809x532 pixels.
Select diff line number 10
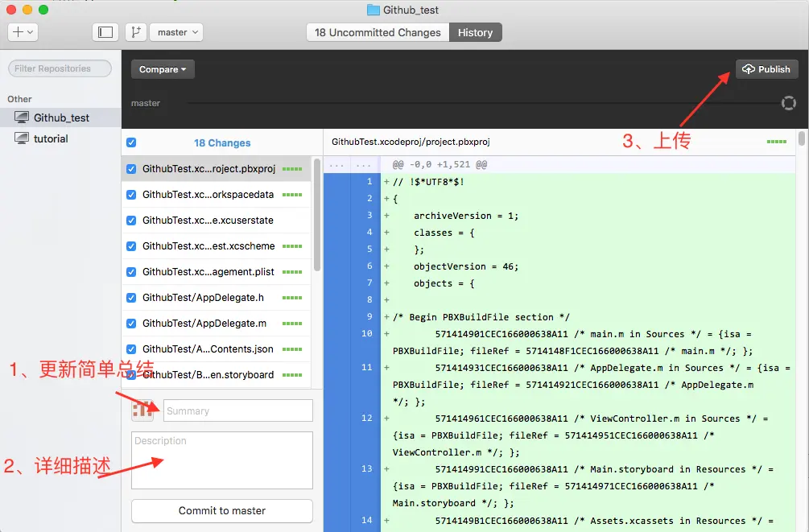pos(367,333)
